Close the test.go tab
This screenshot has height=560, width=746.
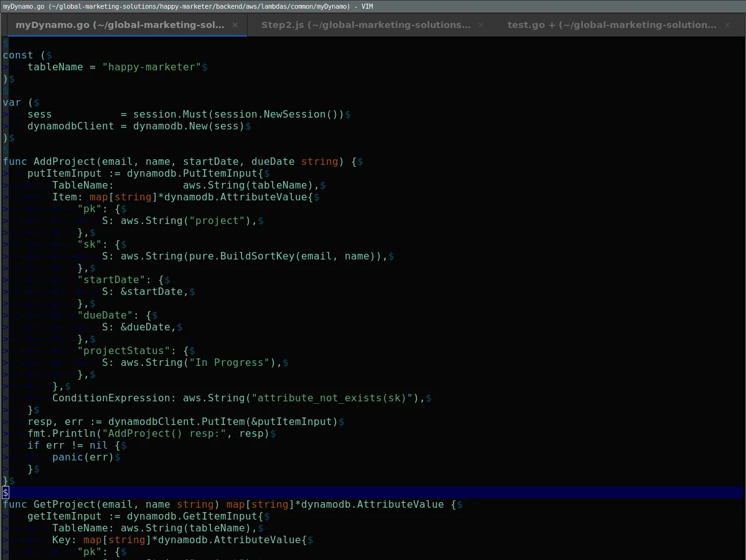[x=727, y=25]
